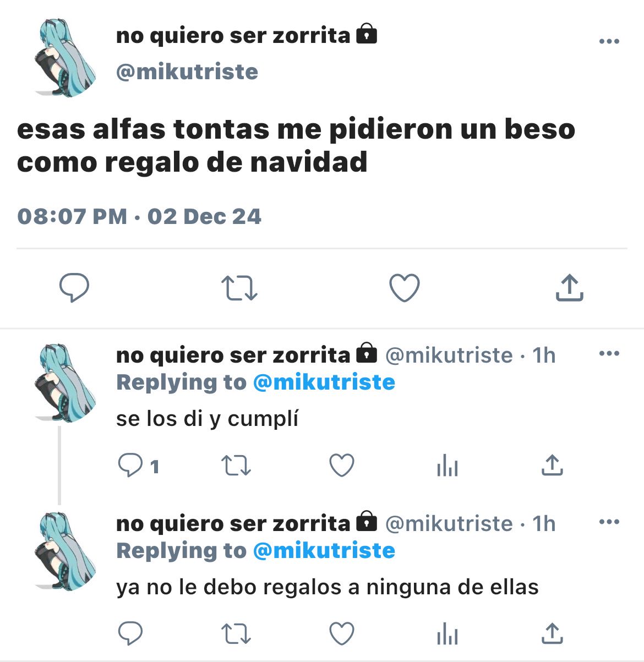Viewport: 644px width, 662px height.
Task: Like the 'se los di y cumplí' reply
Action: (341, 466)
